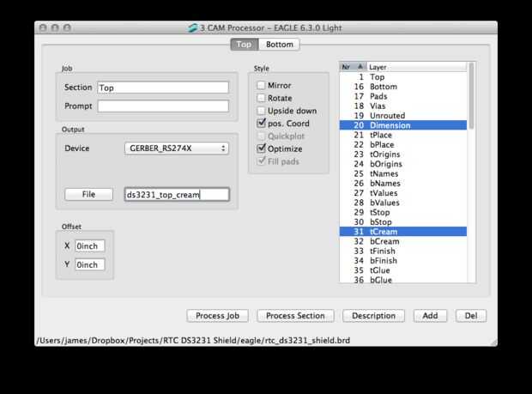Screen dimensions: 532x394
Task: Click the ds3231_top_cream filename field
Action: pos(177,195)
